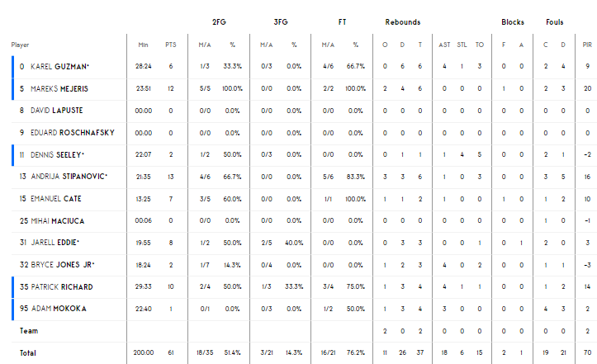The width and height of the screenshot is (597, 364).
Task: Click the PTS column header
Action: [x=171, y=45]
